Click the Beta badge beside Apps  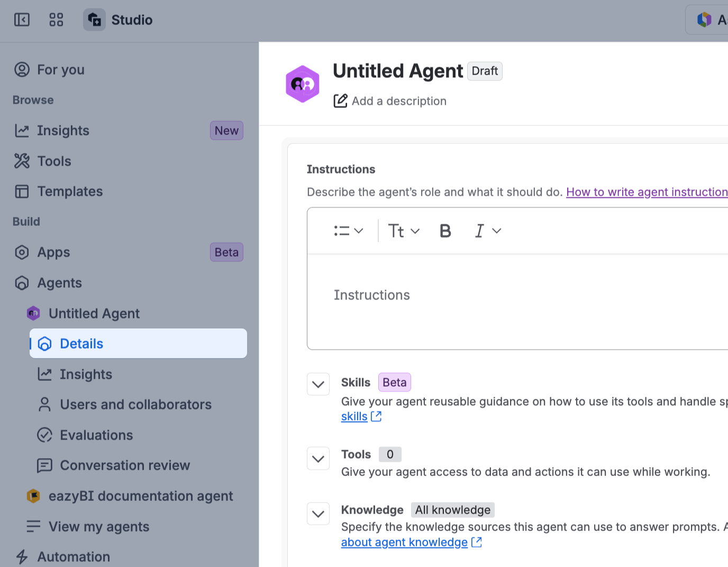(x=226, y=252)
